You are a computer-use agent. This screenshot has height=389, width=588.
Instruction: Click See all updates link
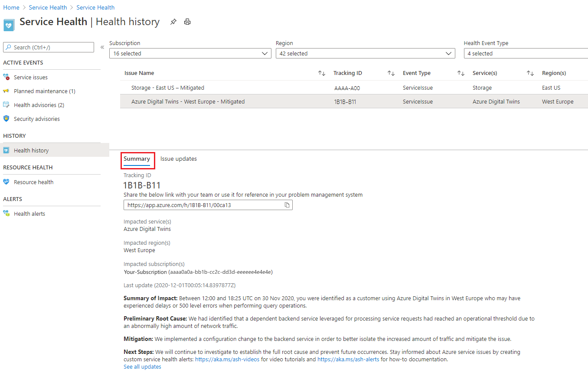tap(142, 367)
